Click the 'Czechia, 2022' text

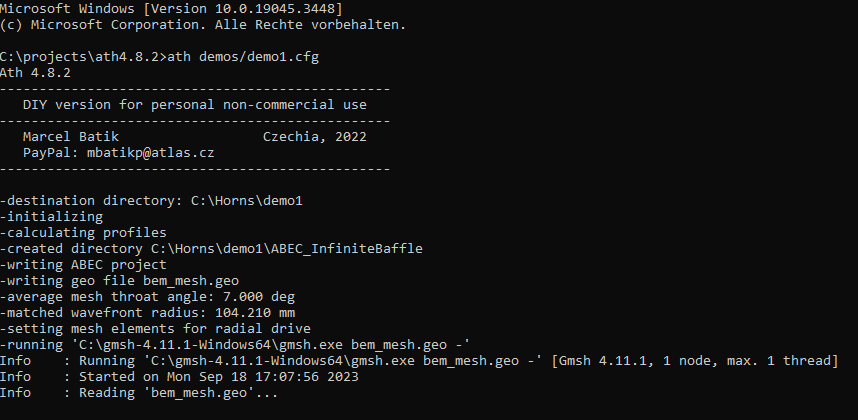click(x=315, y=137)
